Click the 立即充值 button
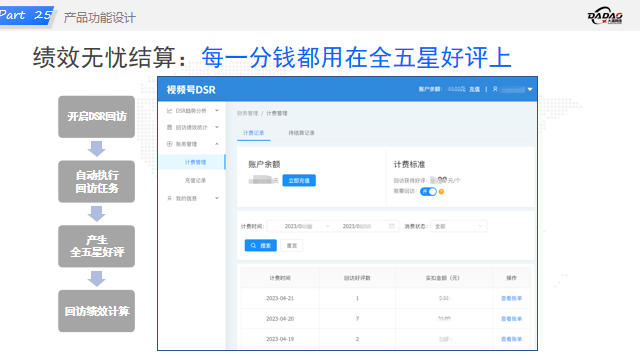 [x=299, y=180]
